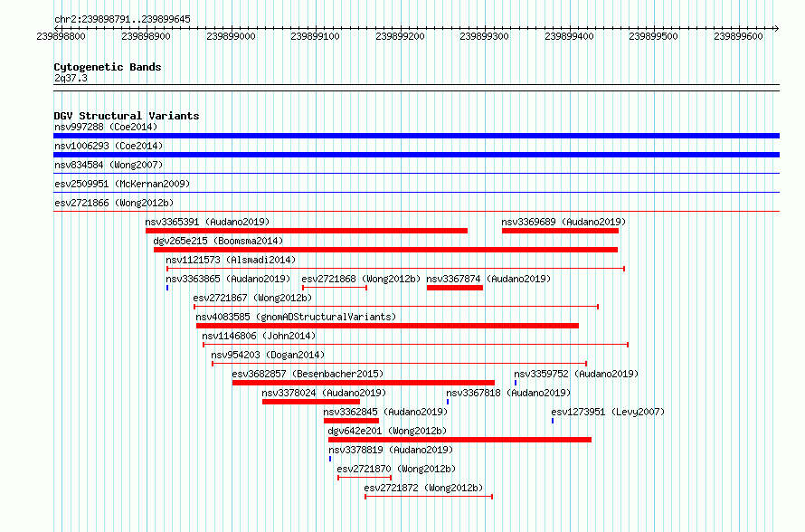
Task: Click nsv1121573 (Alsmadi2014) label
Action: 231,260
